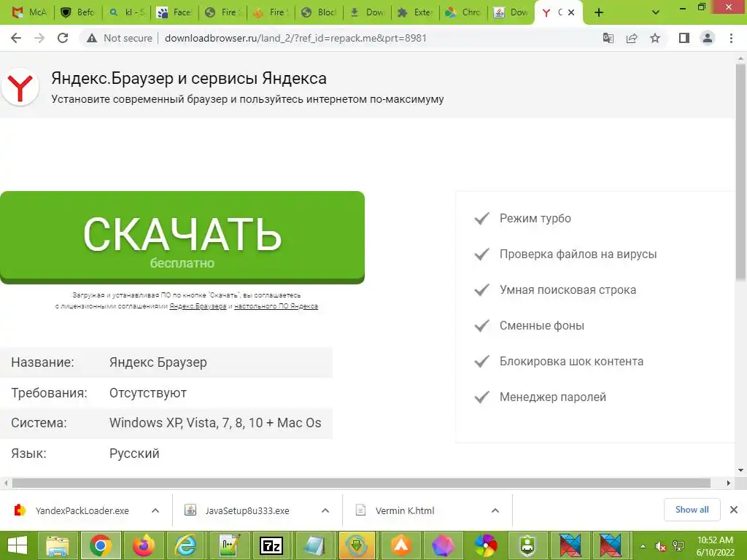This screenshot has width=747, height=560.
Task: Expand options for Vermin K.html download
Action: tap(495, 510)
